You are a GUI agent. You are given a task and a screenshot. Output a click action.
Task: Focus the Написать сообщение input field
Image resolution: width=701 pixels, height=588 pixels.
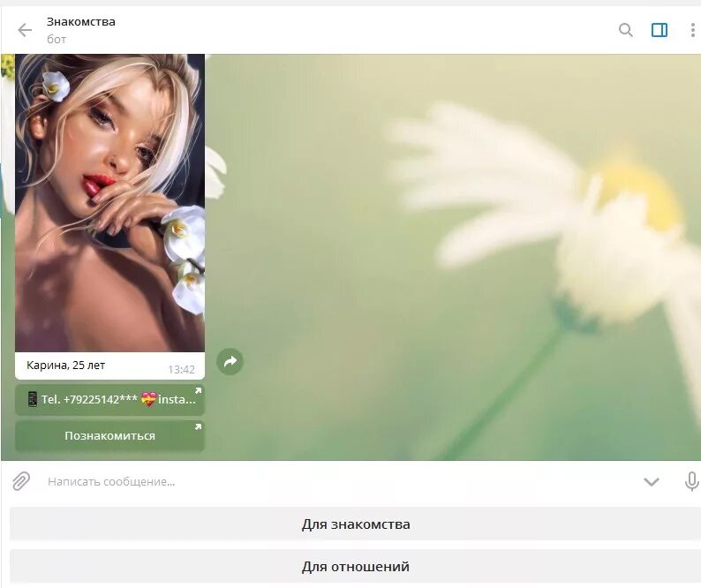click(340, 481)
